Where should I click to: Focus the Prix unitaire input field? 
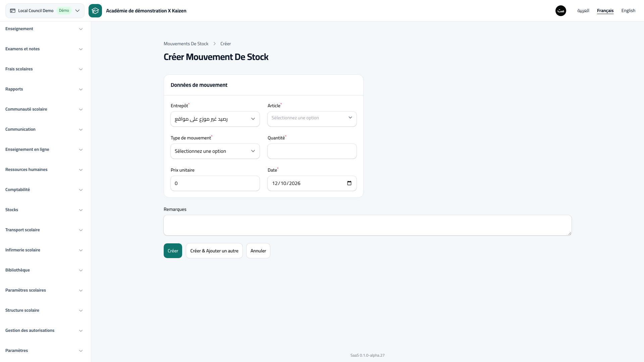(x=215, y=183)
